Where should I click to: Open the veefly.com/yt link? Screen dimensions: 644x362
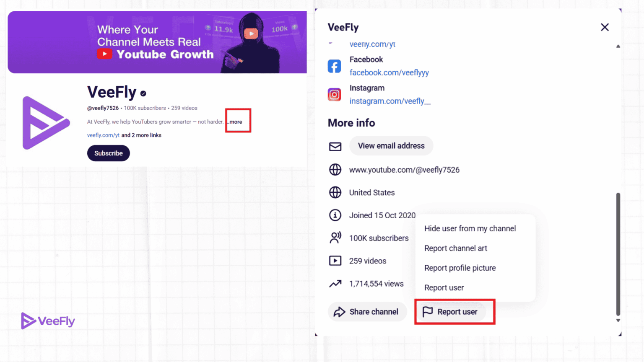(x=103, y=135)
